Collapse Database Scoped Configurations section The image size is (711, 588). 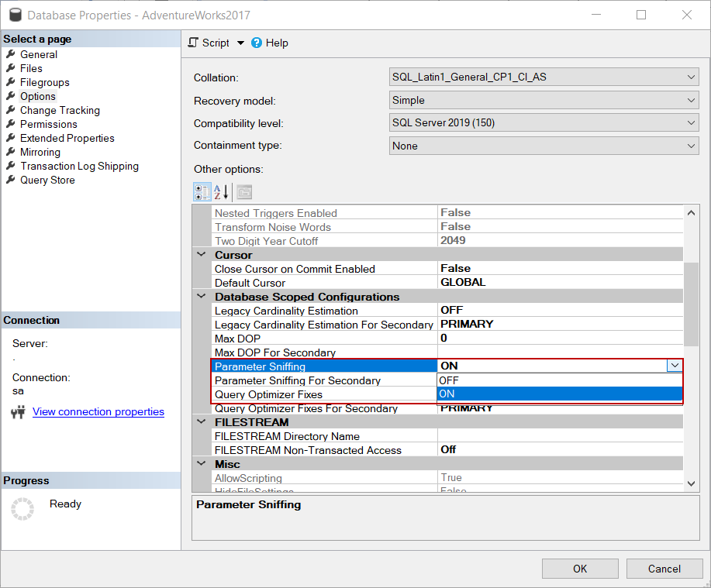[202, 297]
